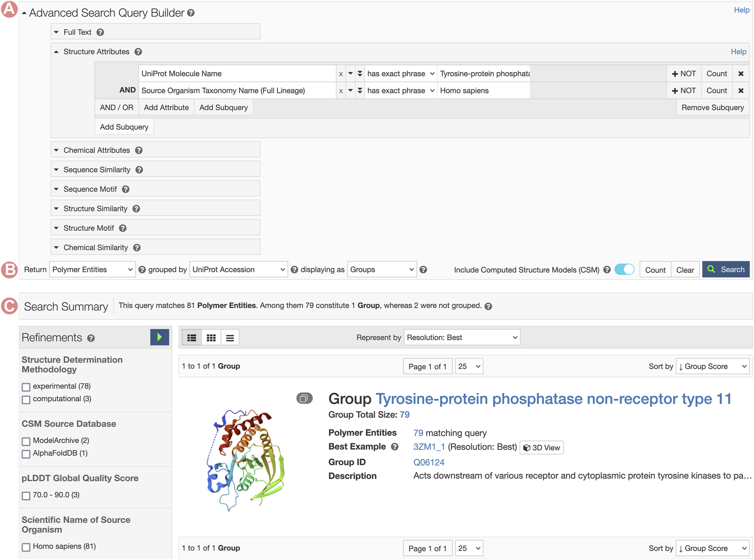Expand the Sequence Similarity section
The image size is (754, 560).
(x=97, y=170)
